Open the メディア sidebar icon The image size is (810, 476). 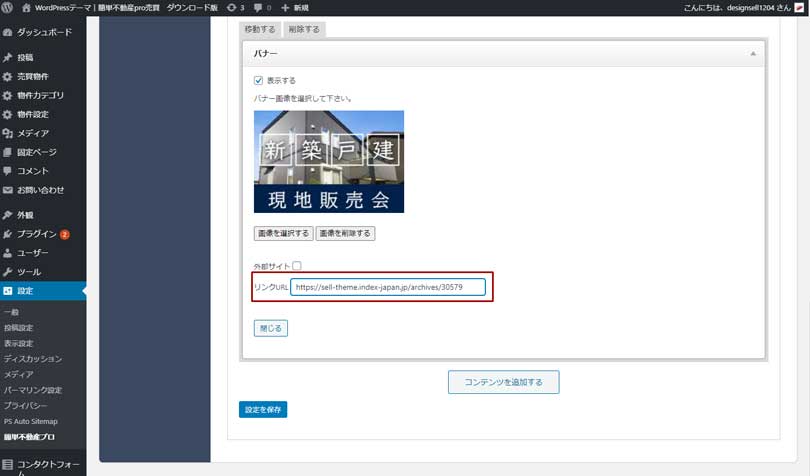[x=8, y=133]
